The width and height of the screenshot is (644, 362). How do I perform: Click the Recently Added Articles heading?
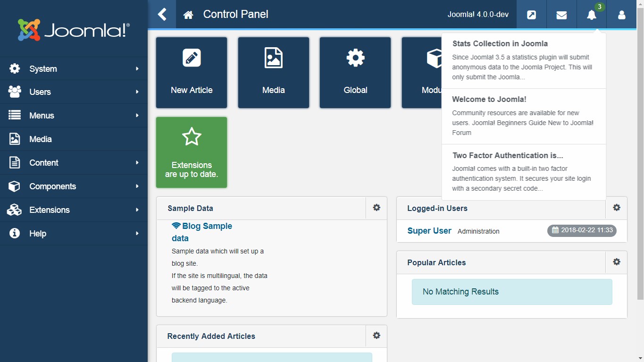pos(211,336)
